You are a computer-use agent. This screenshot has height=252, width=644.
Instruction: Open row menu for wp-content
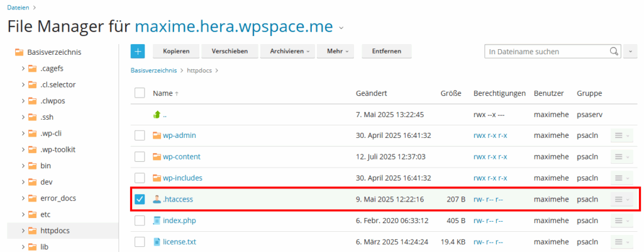coord(621,156)
